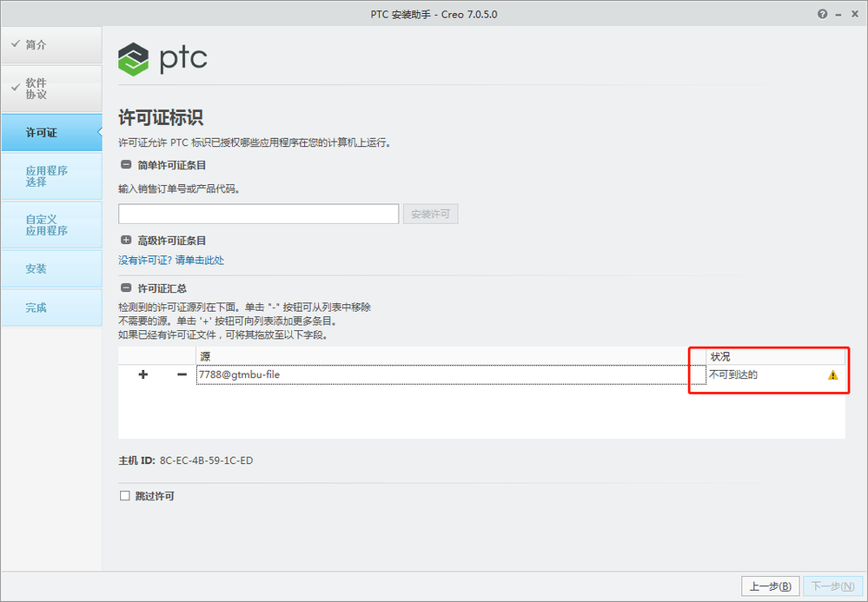Open the help question mark icon
Viewport: 868px width, 602px height.
click(822, 15)
